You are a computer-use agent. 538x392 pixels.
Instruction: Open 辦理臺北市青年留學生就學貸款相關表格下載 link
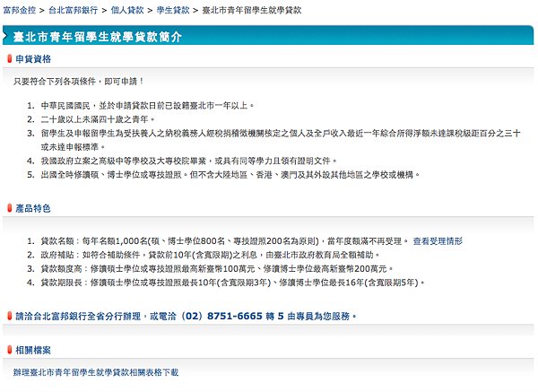pos(96,372)
